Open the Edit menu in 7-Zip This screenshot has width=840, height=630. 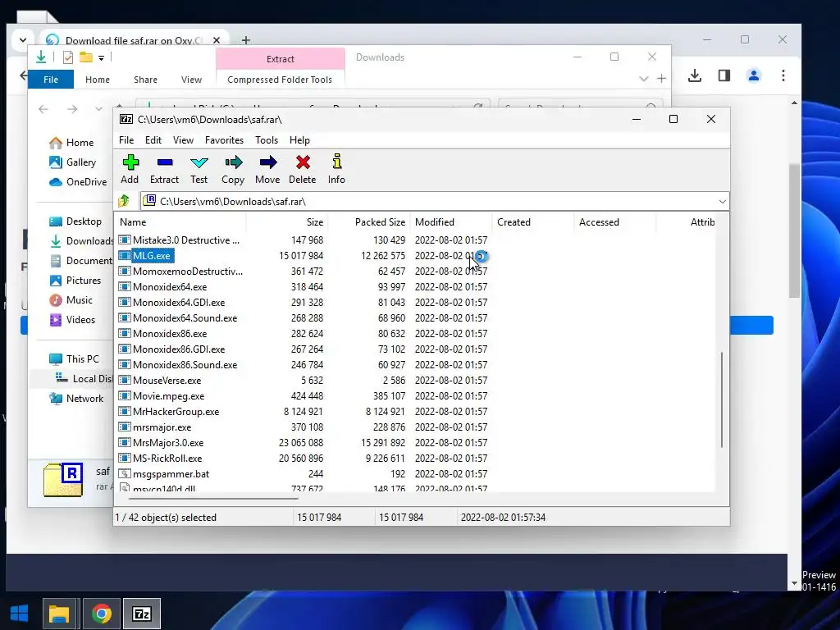[153, 139]
